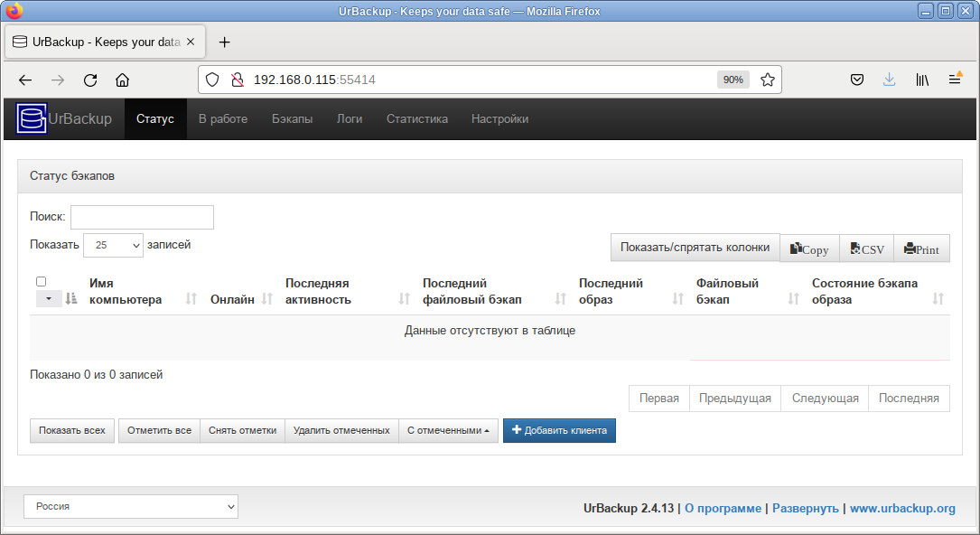Open the О программе link
The height and width of the screenshot is (535, 980).
pyautogui.click(x=723, y=508)
